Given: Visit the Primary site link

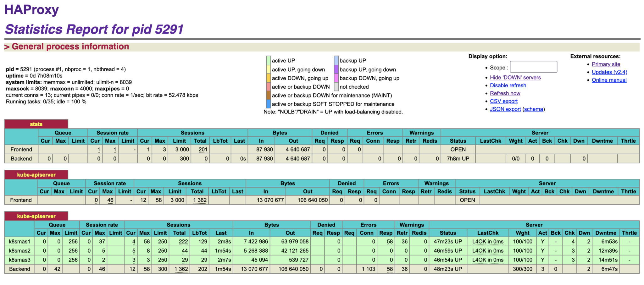Looking at the screenshot, I should point(606,64).
